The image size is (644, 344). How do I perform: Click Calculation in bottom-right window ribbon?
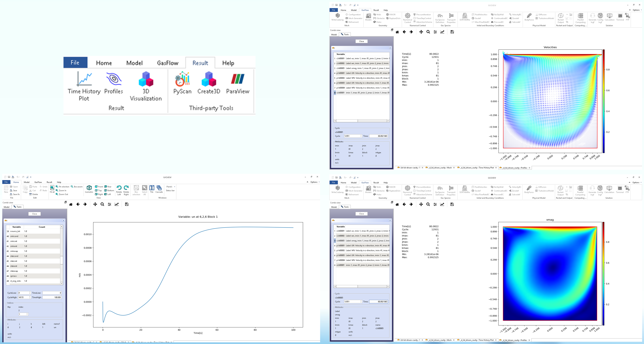click(x=609, y=189)
